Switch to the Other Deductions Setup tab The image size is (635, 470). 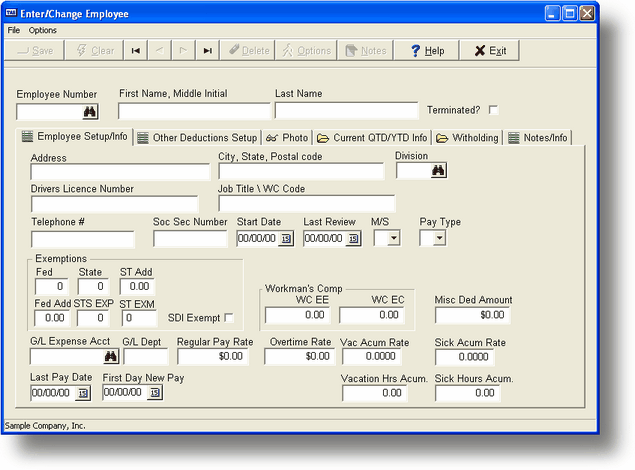(197, 138)
